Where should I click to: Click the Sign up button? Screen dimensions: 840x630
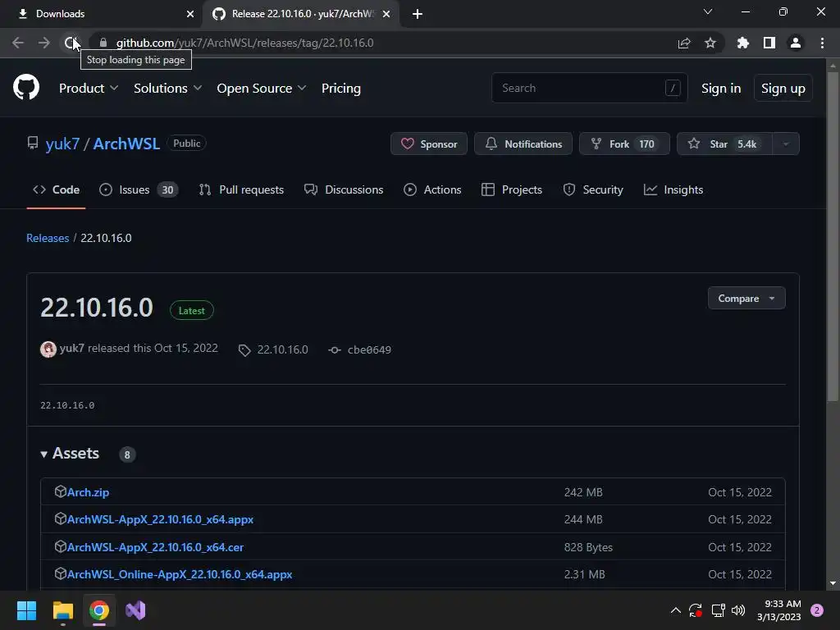click(x=783, y=89)
